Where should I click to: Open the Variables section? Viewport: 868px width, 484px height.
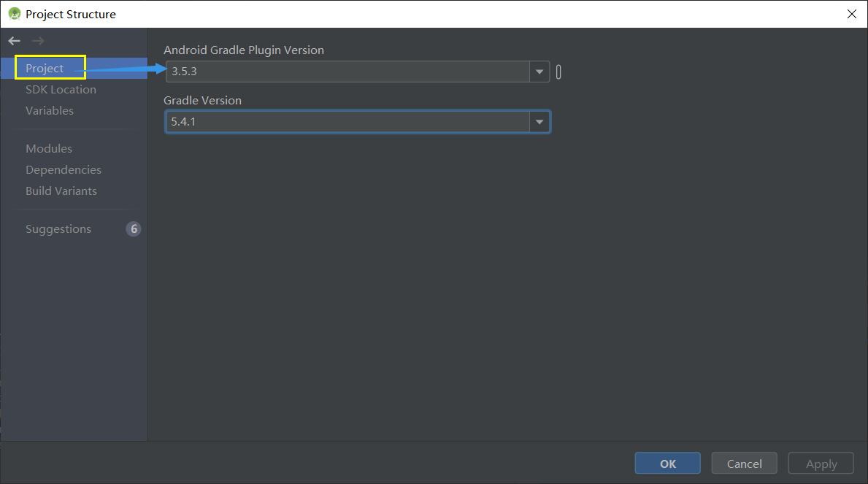[x=50, y=110]
